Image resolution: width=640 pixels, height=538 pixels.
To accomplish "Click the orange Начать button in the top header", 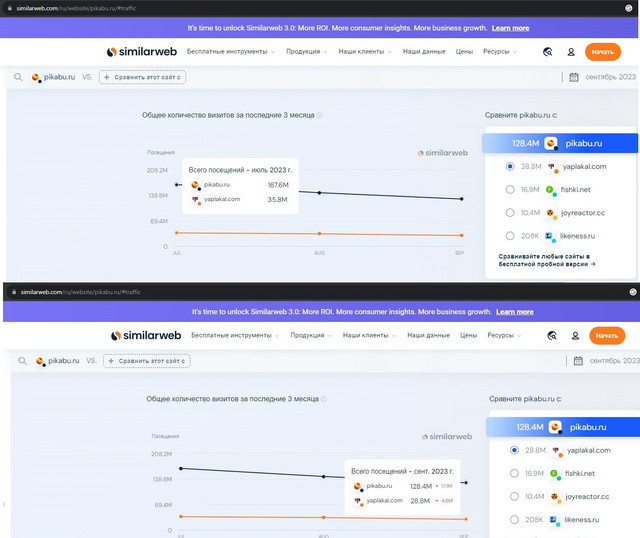I will (x=603, y=52).
